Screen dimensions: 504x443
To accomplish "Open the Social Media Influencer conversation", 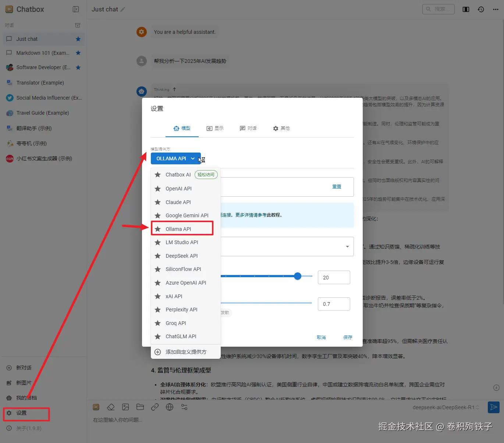I will [x=43, y=98].
